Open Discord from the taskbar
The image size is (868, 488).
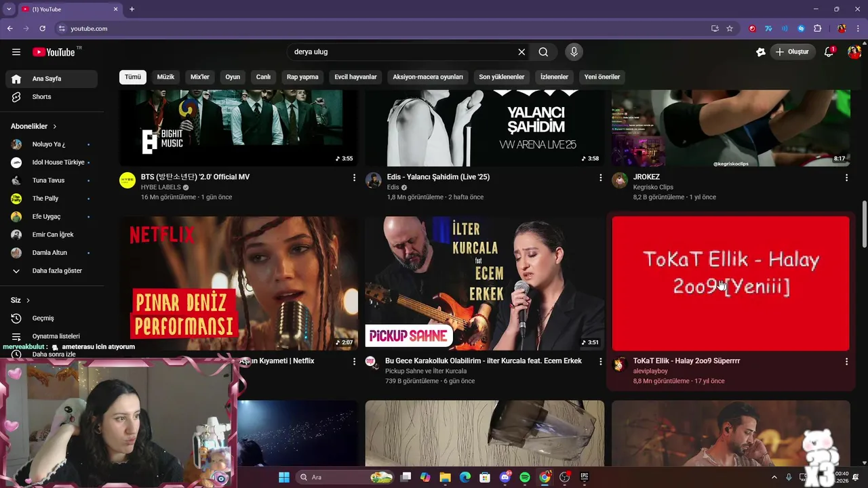[505, 477]
